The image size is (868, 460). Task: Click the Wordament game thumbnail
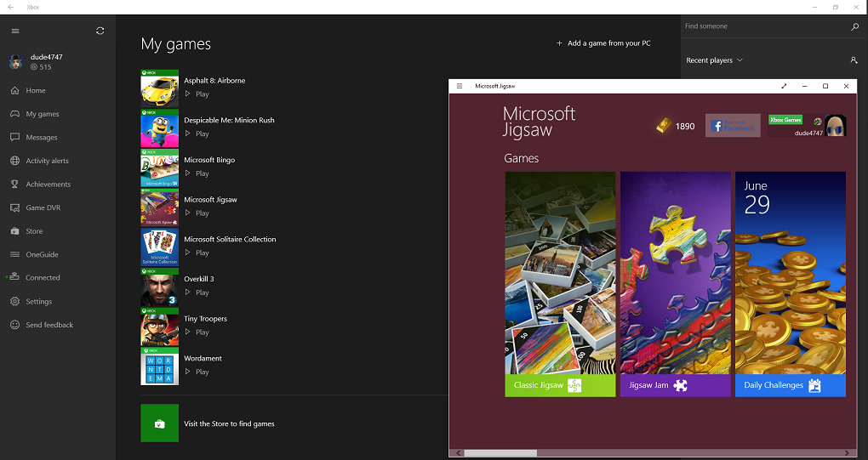(159, 366)
